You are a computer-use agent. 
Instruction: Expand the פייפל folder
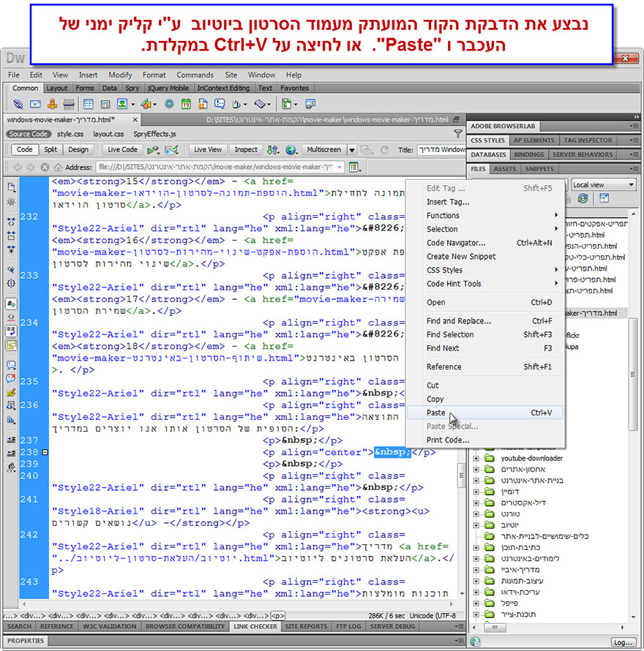476,603
